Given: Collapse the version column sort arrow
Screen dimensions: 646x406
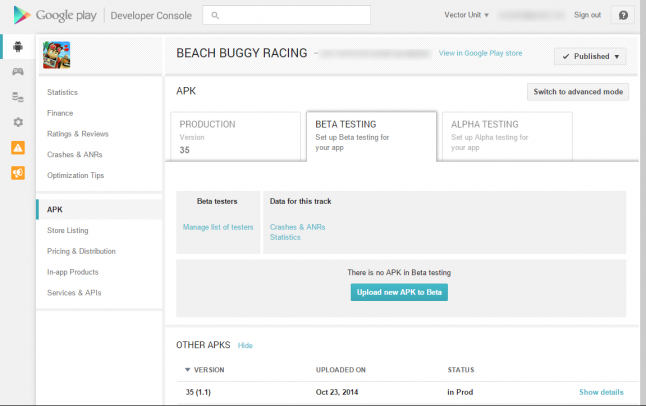Looking at the screenshot, I should 187,370.
